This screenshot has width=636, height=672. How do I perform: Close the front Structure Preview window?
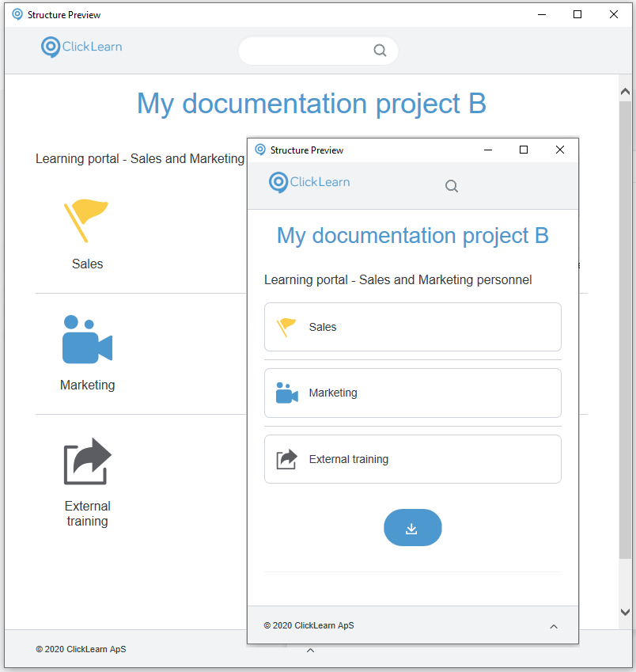pyautogui.click(x=560, y=150)
